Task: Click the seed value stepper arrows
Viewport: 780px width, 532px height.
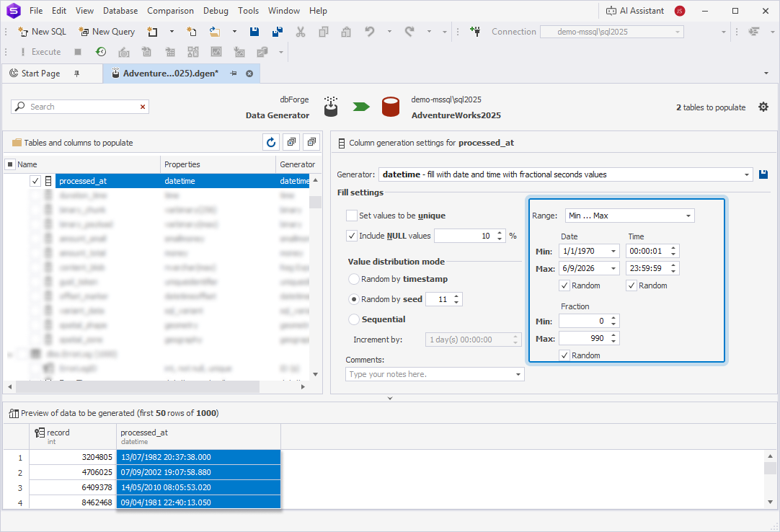Action: point(456,299)
